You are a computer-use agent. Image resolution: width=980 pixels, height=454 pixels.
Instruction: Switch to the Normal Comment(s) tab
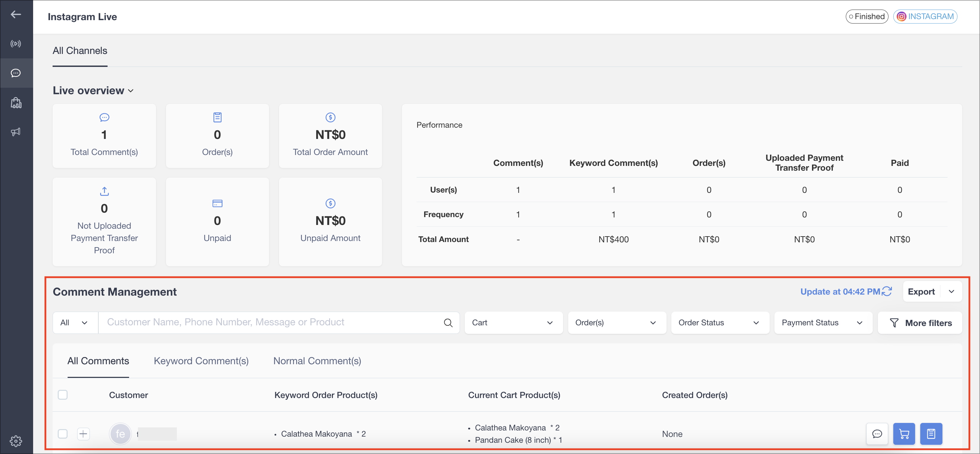(x=317, y=361)
